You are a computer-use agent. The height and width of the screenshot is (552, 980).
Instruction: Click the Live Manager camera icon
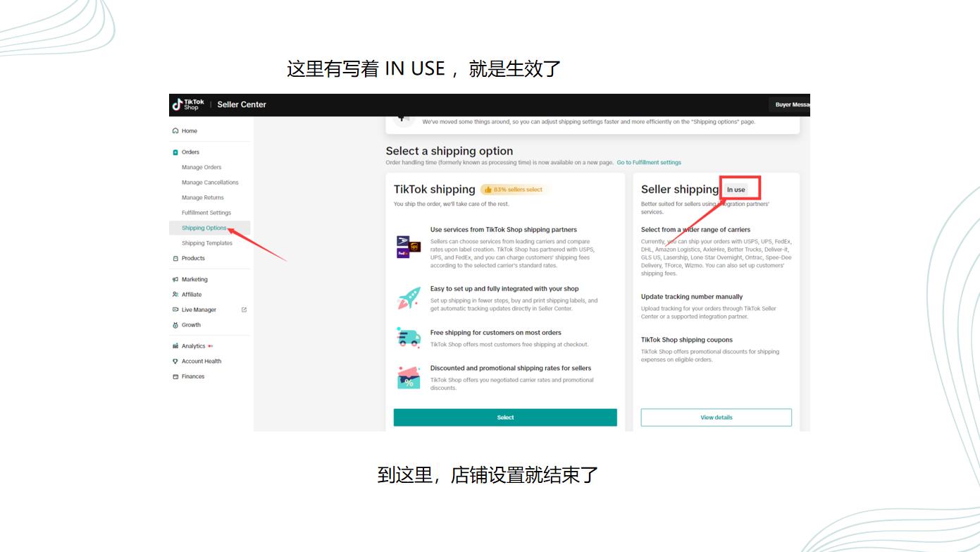pyautogui.click(x=175, y=310)
